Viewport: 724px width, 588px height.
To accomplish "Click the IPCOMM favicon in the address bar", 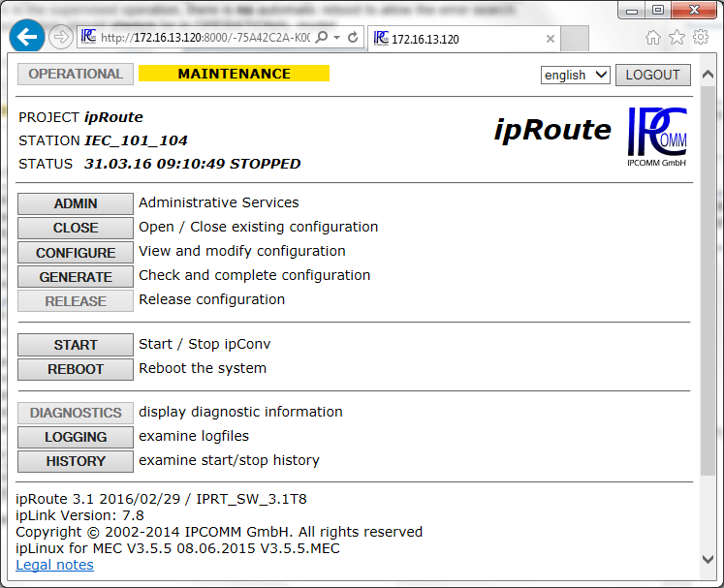I will (x=88, y=37).
